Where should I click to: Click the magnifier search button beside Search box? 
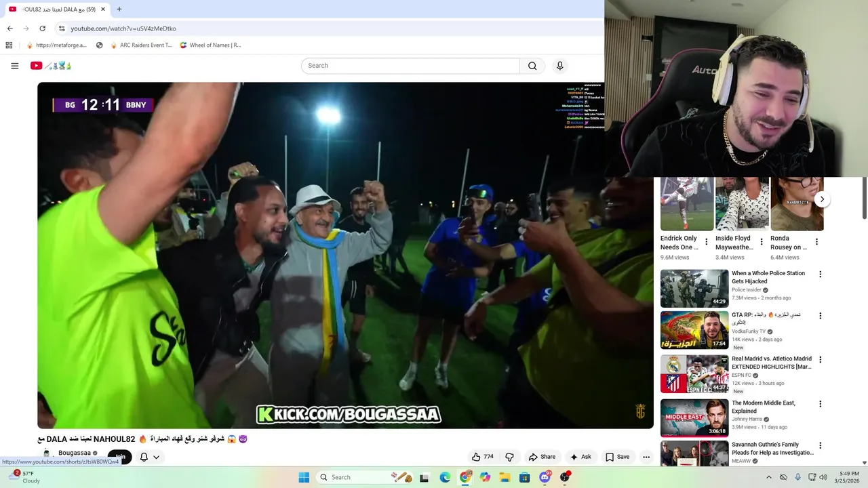point(532,66)
